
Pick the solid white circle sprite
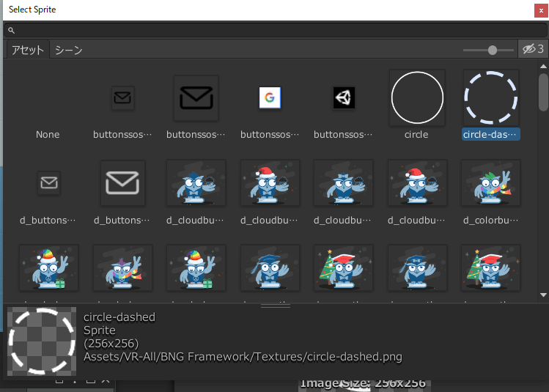point(417,97)
